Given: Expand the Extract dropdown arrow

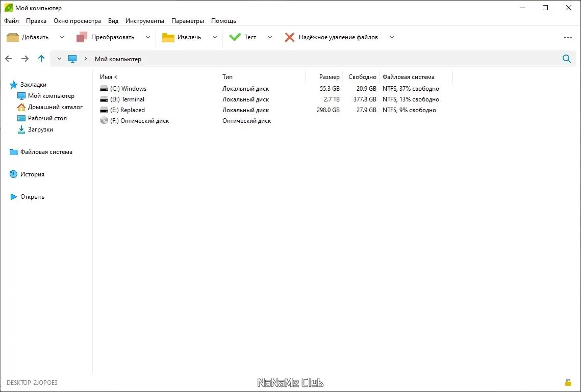Looking at the screenshot, I should 215,37.
